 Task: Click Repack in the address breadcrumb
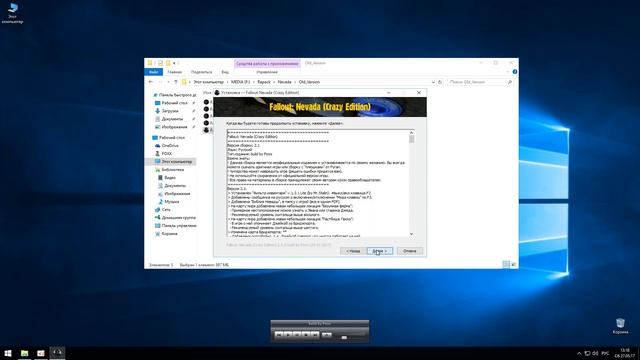coord(264,82)
